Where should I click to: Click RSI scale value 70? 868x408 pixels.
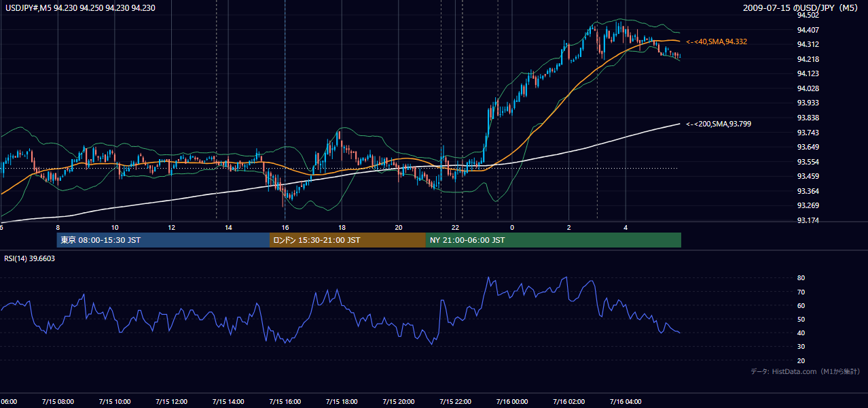click(x=801, y=292)
